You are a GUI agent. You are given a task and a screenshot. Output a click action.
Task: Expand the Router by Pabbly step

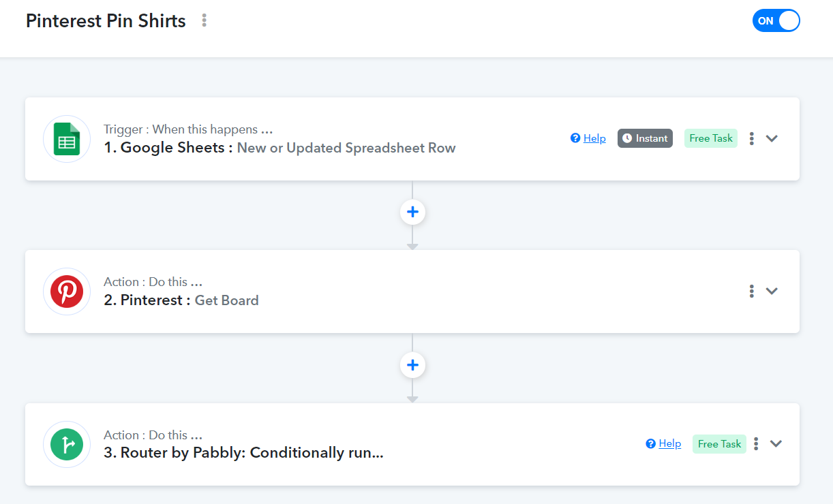tap(776, 444)
